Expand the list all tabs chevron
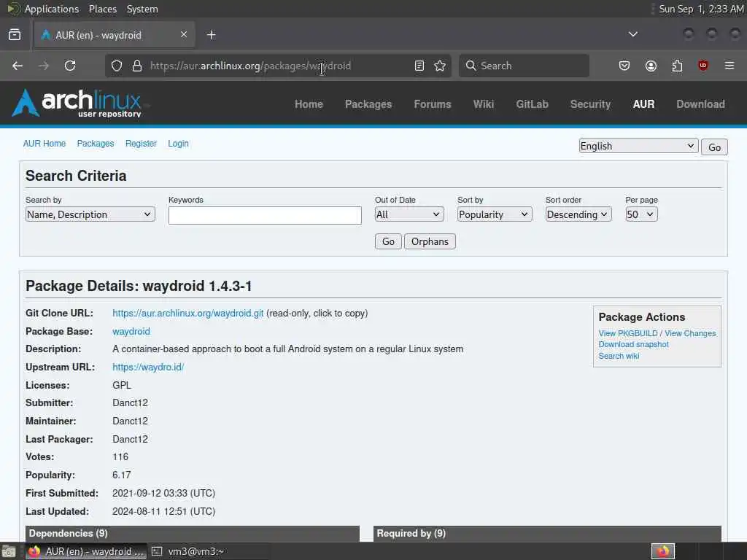Image resolution: width=747 pixels, height=560 pixels. (632, 34)
